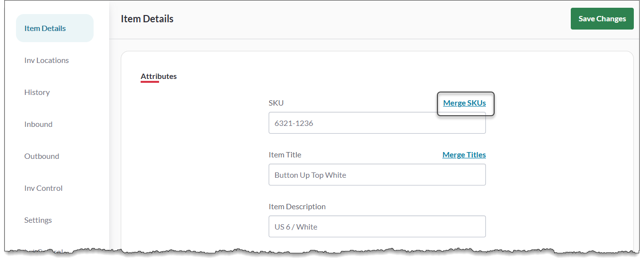The width and height of the screenshot is (644, 262).
Task: Click into the Item Title text box
Action: 377,175
